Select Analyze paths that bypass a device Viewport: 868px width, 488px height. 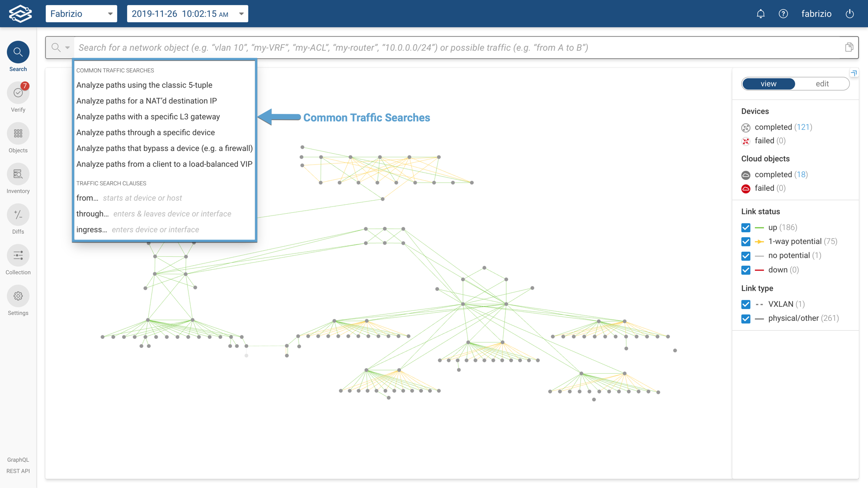click(x=165, y=148)
